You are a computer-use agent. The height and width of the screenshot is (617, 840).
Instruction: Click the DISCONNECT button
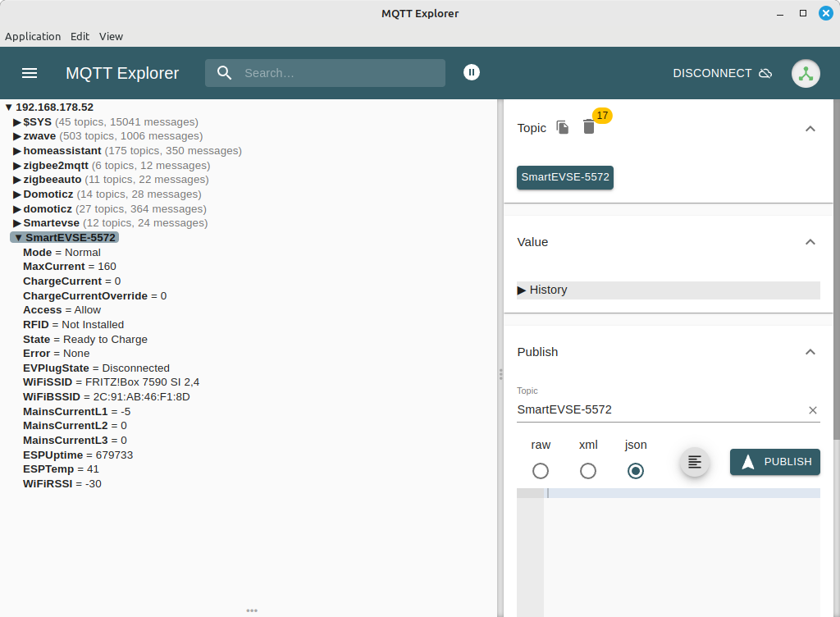point(722,73)
